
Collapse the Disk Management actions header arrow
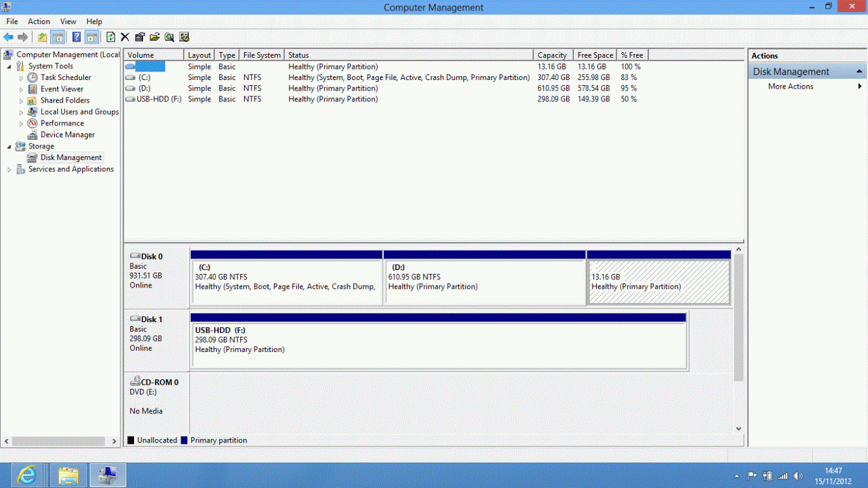(860, 72)
